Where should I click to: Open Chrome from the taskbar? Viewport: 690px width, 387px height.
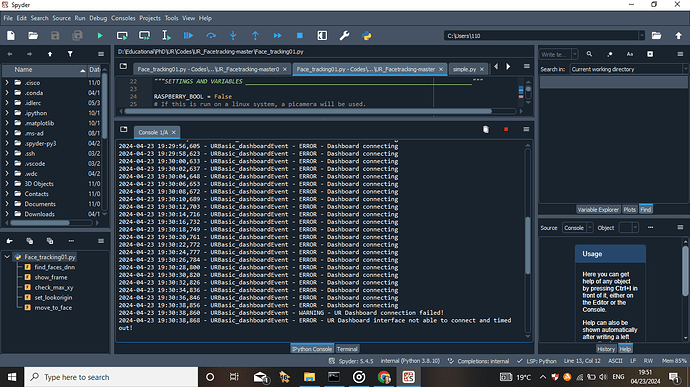tap(384, 377)
